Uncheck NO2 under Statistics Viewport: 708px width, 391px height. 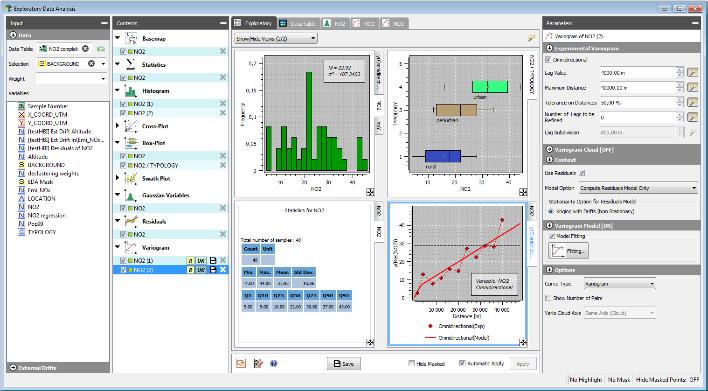[x=123, y=78]
